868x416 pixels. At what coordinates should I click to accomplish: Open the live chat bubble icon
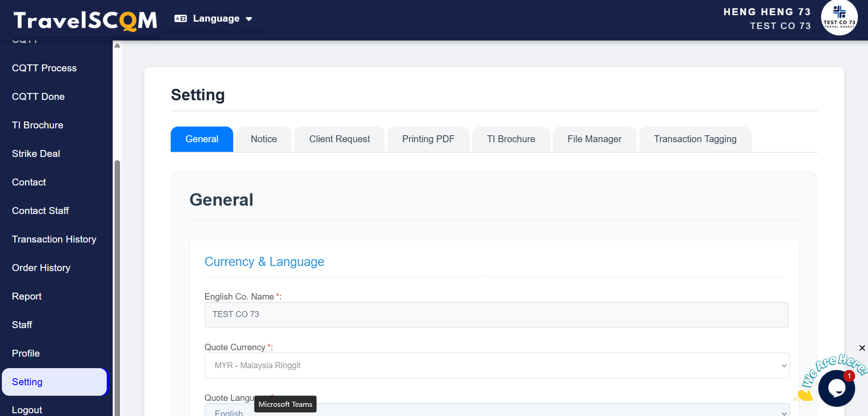pos(836,388)
